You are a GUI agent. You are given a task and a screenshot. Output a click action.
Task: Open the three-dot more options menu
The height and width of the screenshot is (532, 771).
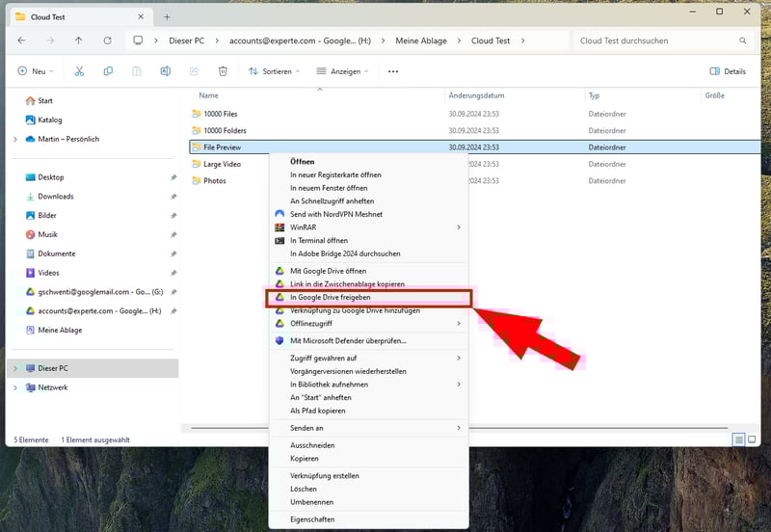click(x=393, y=71)
